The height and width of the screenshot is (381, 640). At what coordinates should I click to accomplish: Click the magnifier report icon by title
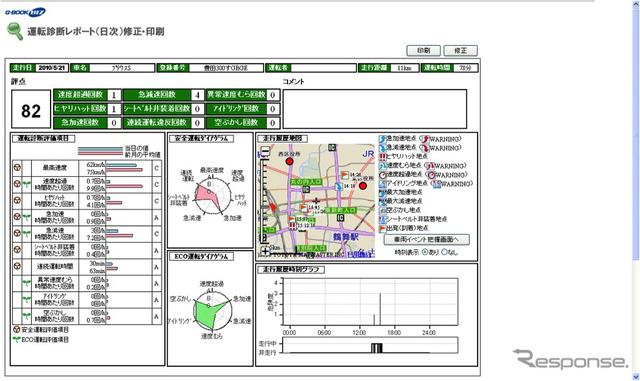click(15, 31)
